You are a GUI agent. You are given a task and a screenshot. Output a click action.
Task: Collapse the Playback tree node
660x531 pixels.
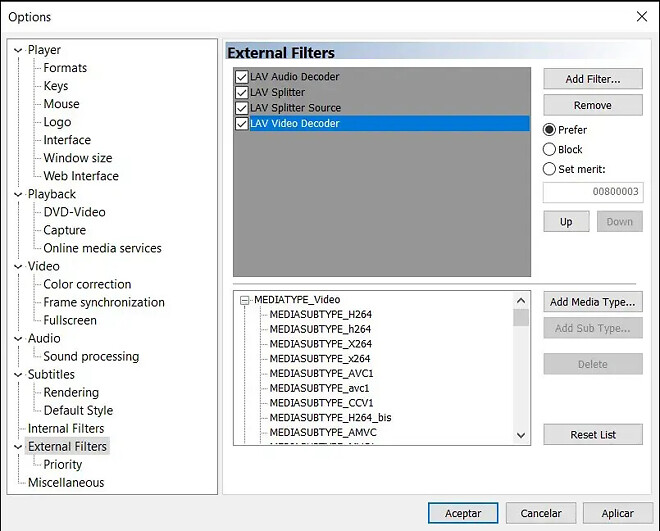pos(18,194)
